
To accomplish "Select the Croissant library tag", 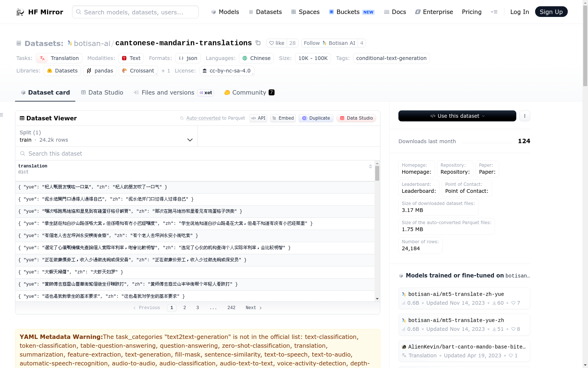I will 138,71.
